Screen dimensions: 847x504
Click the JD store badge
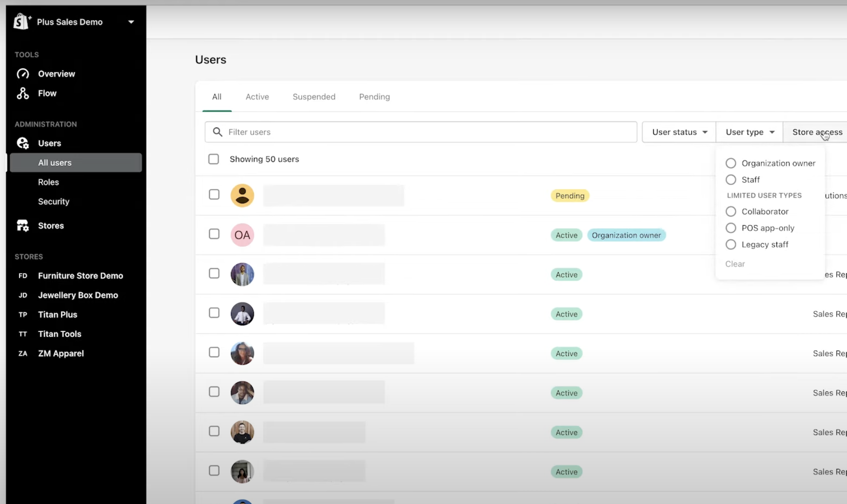tap(23, 295)
